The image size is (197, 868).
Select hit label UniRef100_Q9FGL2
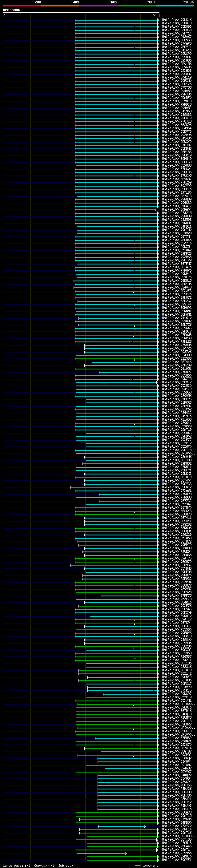click(176, 487)
